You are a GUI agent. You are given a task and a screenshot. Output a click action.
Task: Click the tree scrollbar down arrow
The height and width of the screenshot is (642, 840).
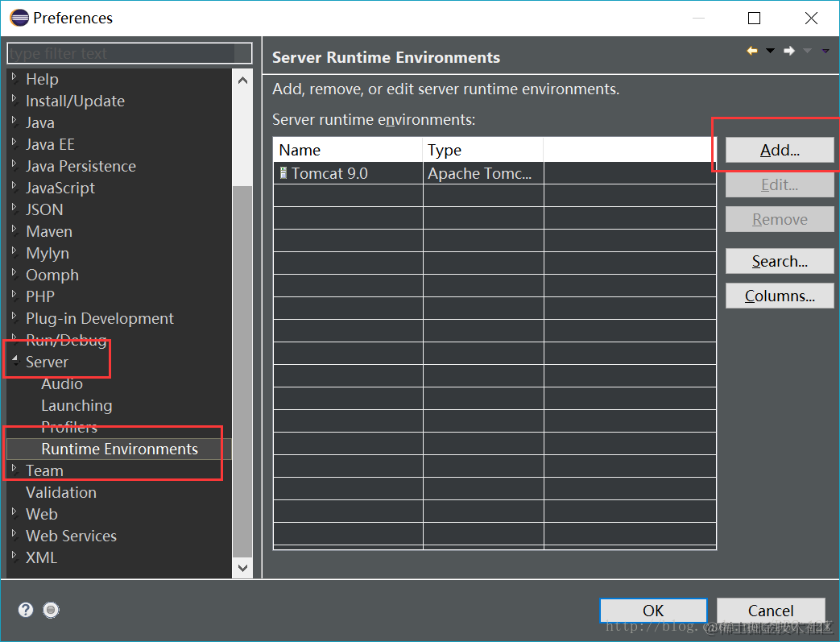(x=242, y=568)
